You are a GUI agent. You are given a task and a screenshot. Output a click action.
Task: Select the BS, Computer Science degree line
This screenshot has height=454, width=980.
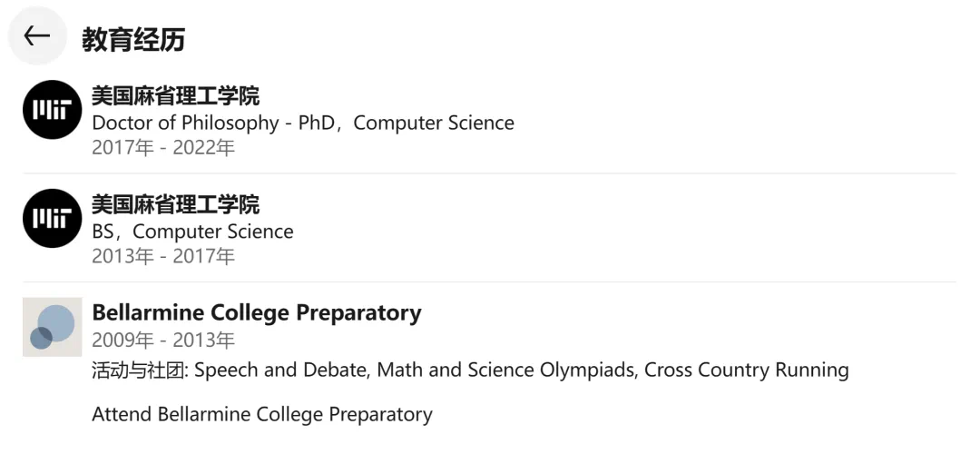pyautogui.click(x=192, y=232)
